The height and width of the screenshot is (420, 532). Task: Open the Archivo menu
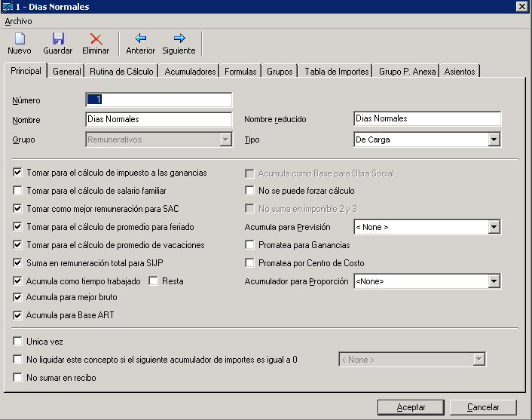click(19, 22)
